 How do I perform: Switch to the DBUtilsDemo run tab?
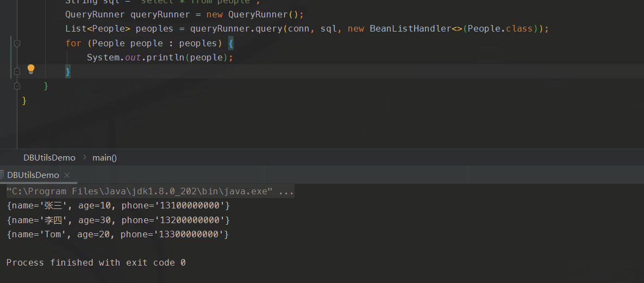(33, 175)
